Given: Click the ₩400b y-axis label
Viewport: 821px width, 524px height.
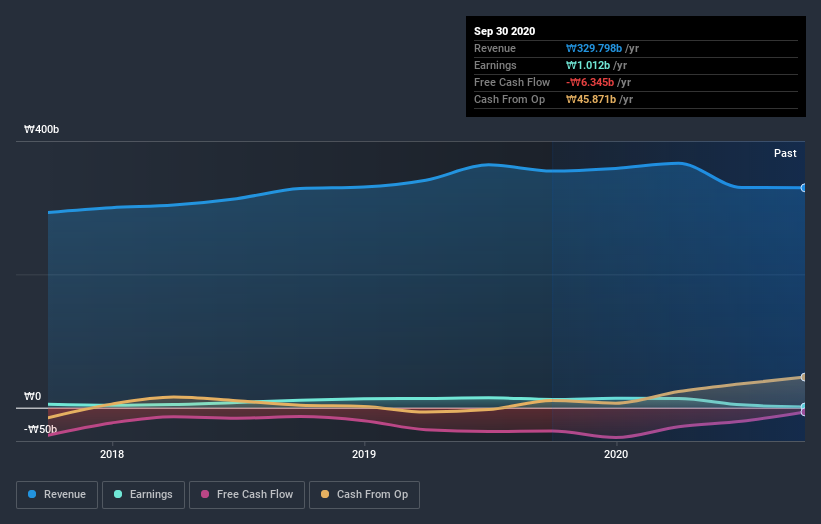Looking at the screenshot, I should click(x=41, y=129).
